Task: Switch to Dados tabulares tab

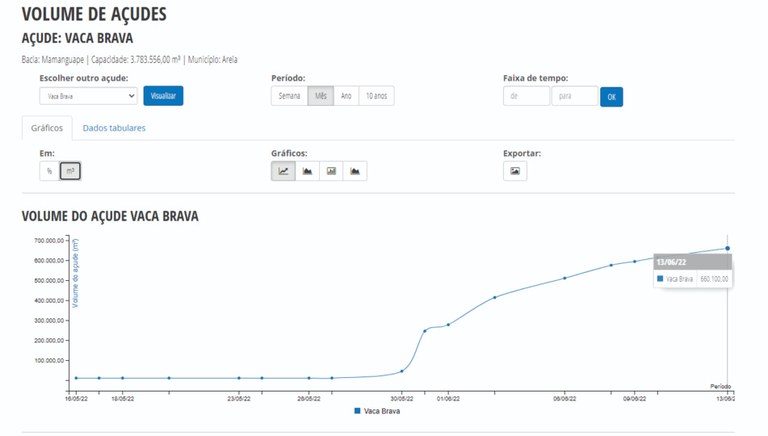Action: click(114, 128)
